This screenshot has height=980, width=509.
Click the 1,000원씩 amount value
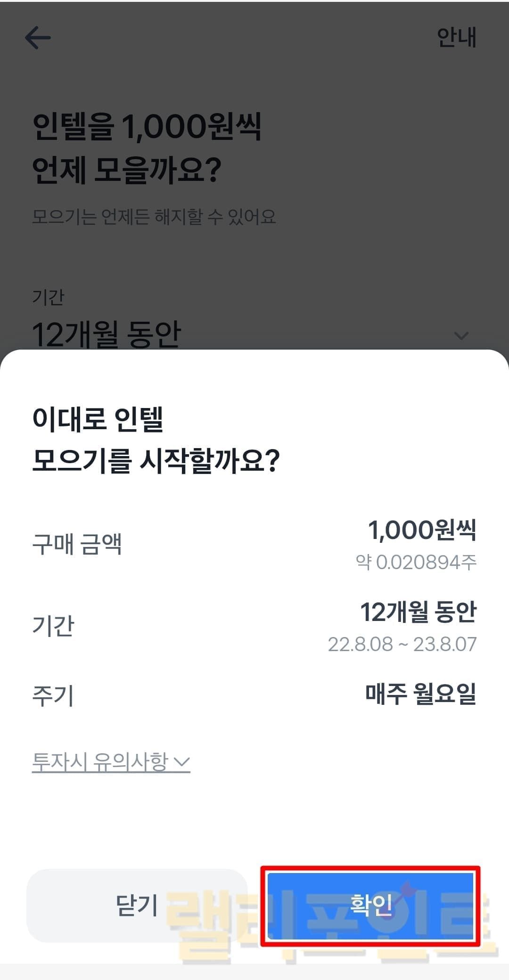point(422,530)
